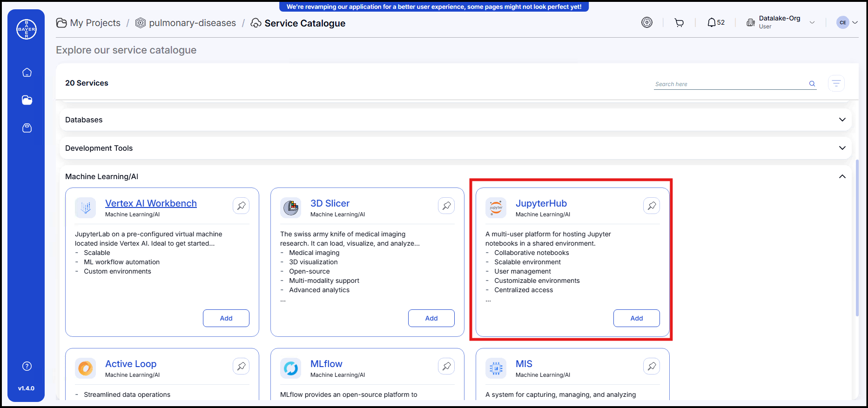This screenshot has height=408, width=868.
Task: Open the Home icon in the sidebar
Action: tap(27, 73)
